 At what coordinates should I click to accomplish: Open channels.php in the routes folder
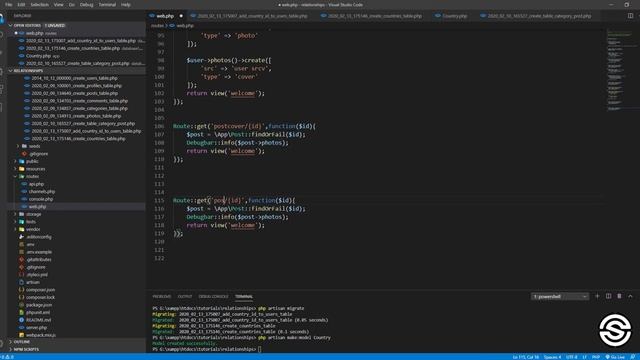[42, 191]
